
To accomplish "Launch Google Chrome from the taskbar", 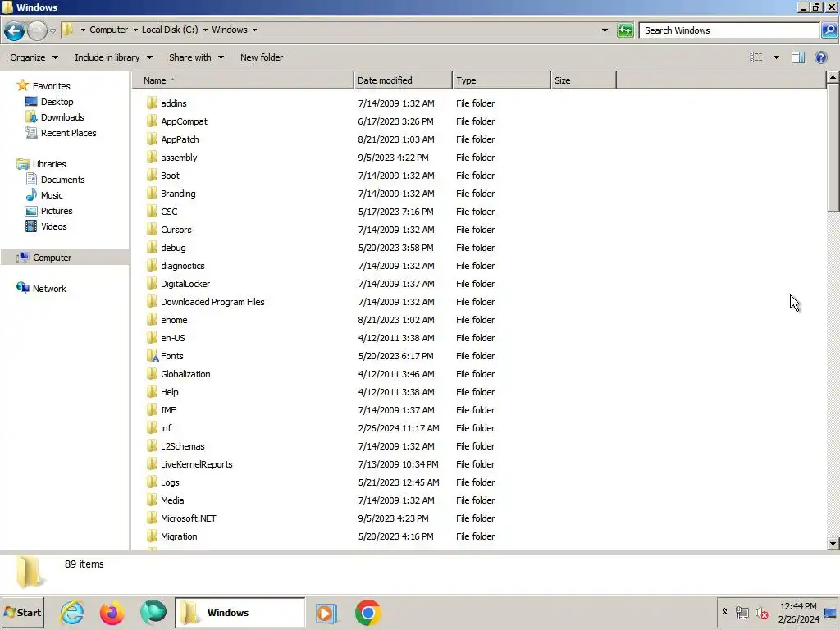I will [x=368, y=612].
